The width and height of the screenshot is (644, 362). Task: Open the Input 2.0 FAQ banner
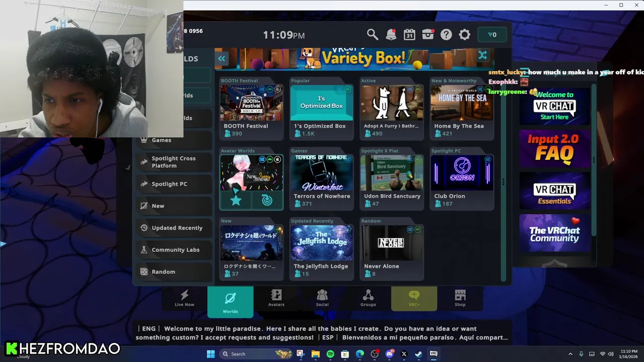click(x=554, y=148)
